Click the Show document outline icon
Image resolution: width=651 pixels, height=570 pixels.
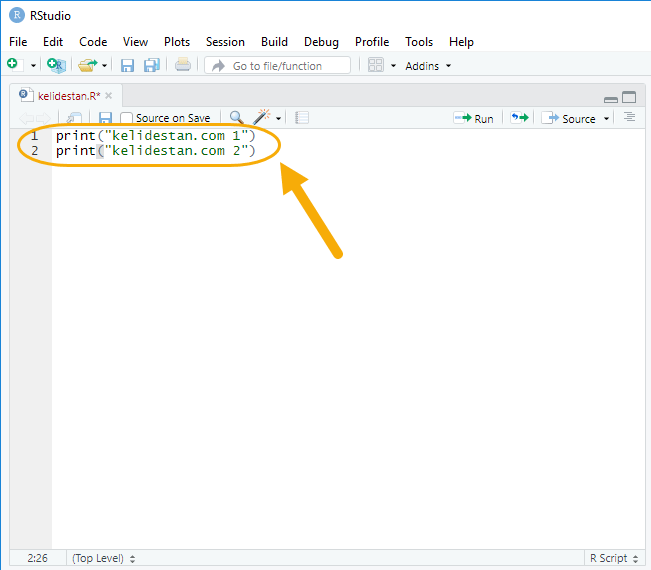(x=629, y=117)
